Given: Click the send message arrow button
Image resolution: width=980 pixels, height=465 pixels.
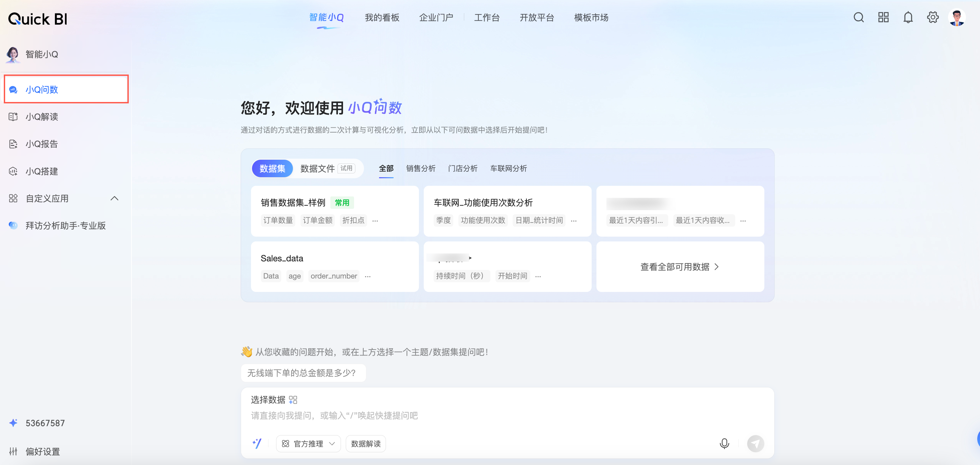Looking at the screenshot, I should 755,444.
